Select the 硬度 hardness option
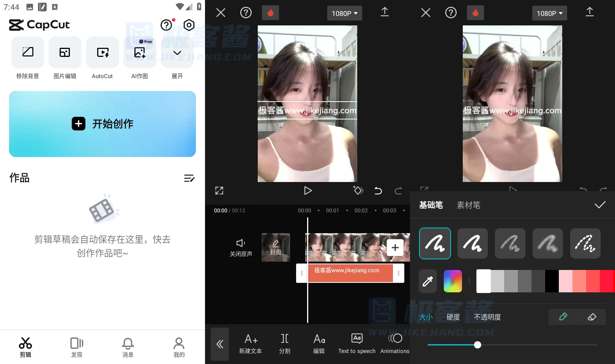 453,317
